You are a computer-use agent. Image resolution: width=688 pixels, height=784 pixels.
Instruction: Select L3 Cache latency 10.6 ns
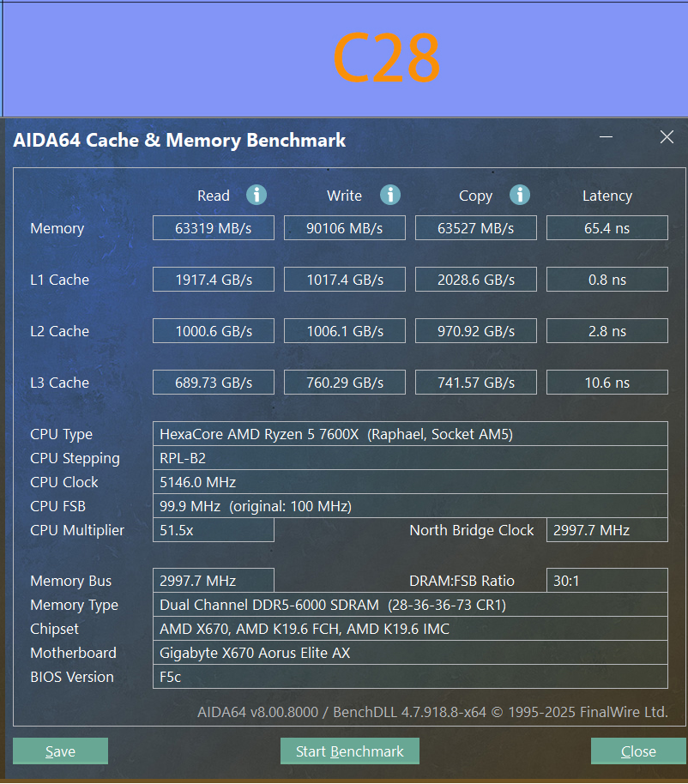[607, 383]
